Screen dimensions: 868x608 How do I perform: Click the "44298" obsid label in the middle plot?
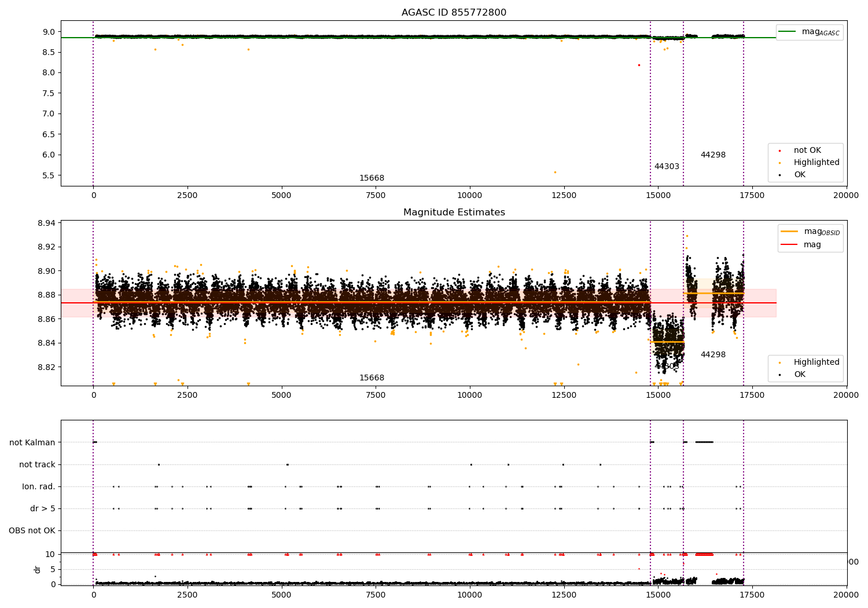tap(713, 355)
